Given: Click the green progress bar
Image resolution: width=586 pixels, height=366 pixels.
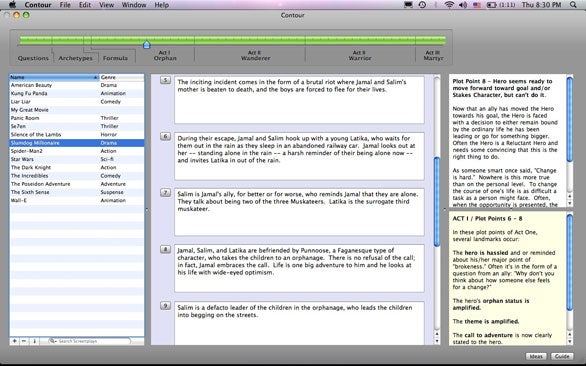Looking at the screenshot, I should point(232,40).
